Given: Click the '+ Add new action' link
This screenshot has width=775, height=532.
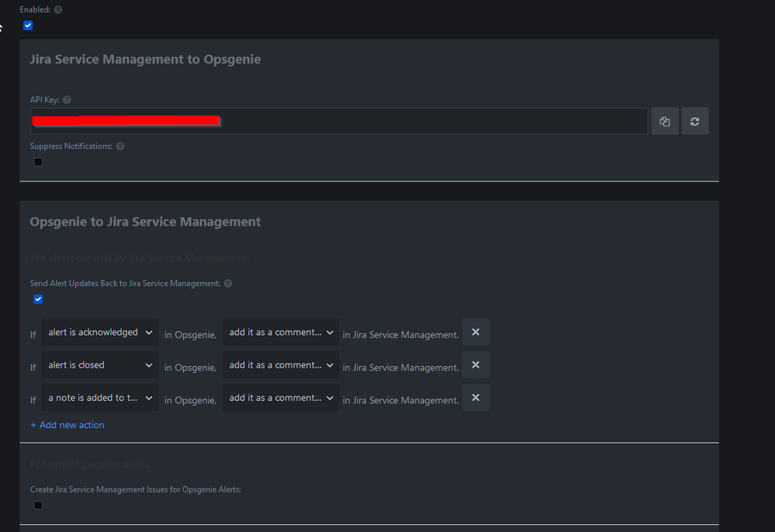Looking at the screenshot, I should tap(67, 425).
